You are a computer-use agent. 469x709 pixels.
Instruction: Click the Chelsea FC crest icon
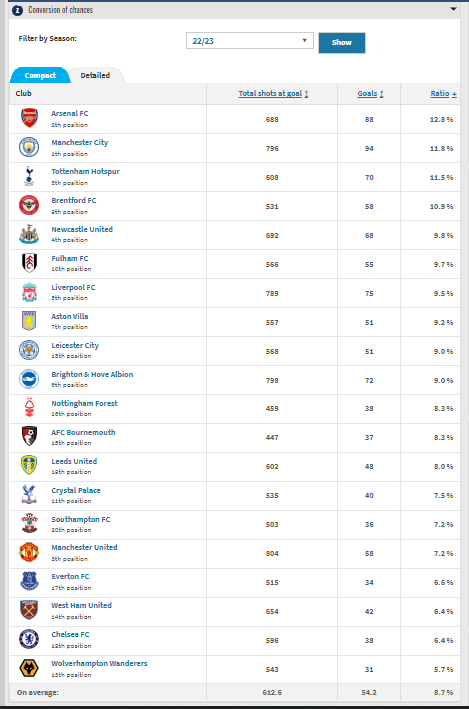29,639
